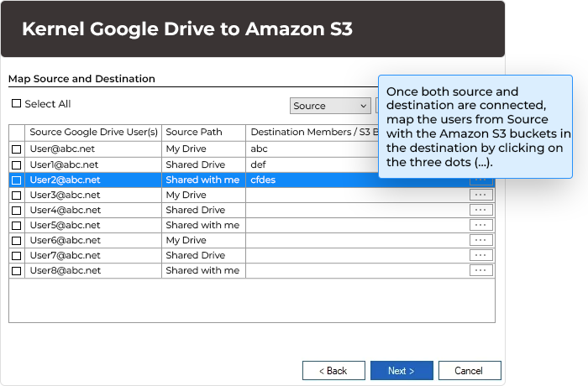Check the box for User@abc.net

[x=17, y=149]
